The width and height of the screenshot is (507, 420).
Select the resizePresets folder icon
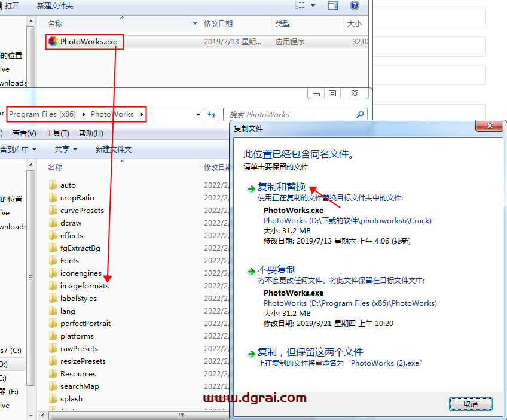53,361
